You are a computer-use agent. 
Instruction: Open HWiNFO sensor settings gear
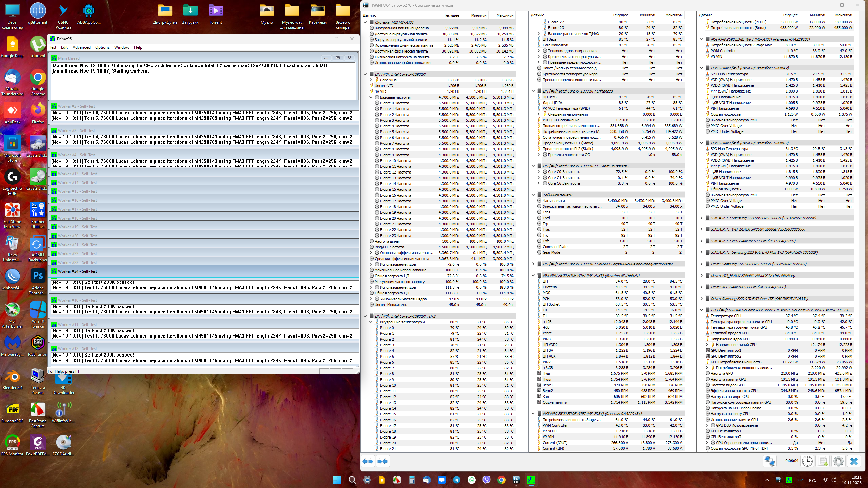838,461
